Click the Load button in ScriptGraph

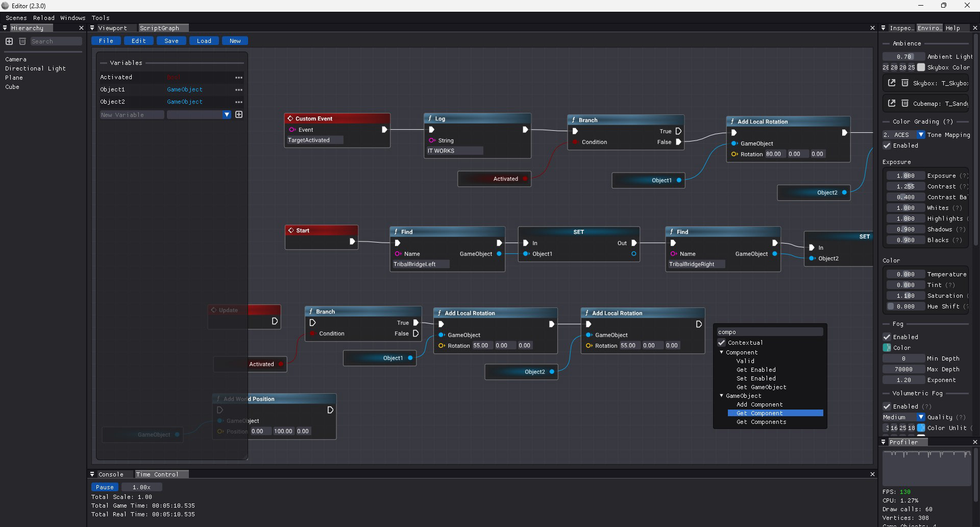coord(204,41)
